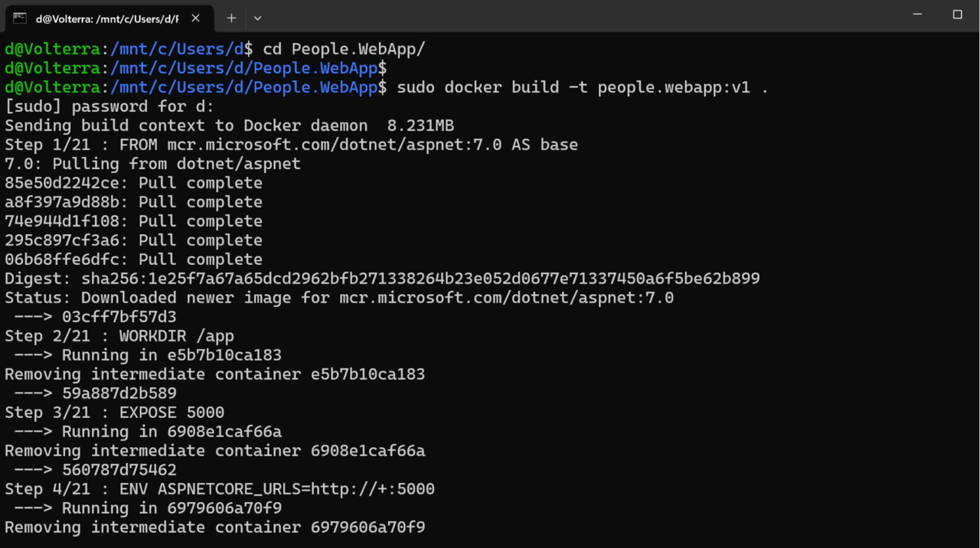Click the command prompt icon on the tab
Screen dimensions: 980x548
(x=17, y=17)
